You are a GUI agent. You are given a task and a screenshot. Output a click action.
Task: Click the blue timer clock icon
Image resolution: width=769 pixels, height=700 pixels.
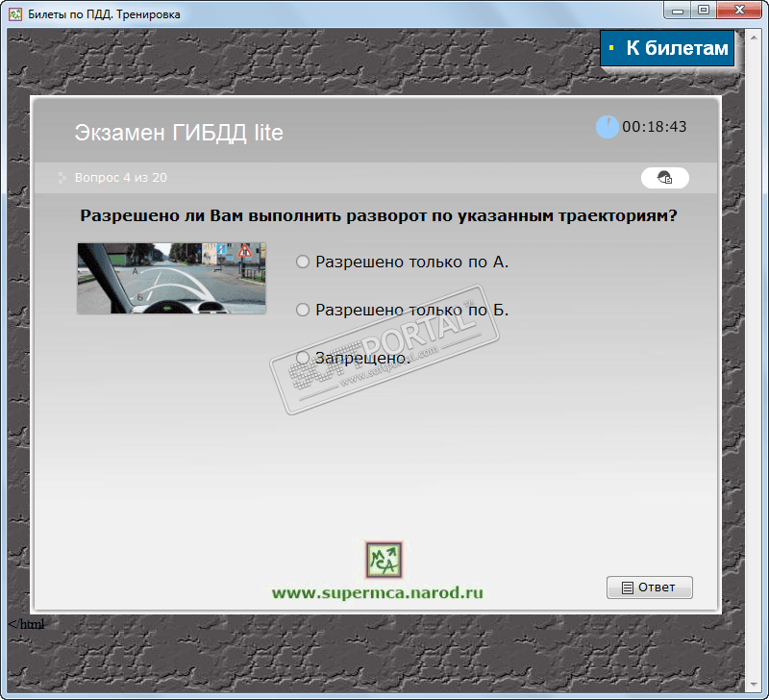pos(607,127)
